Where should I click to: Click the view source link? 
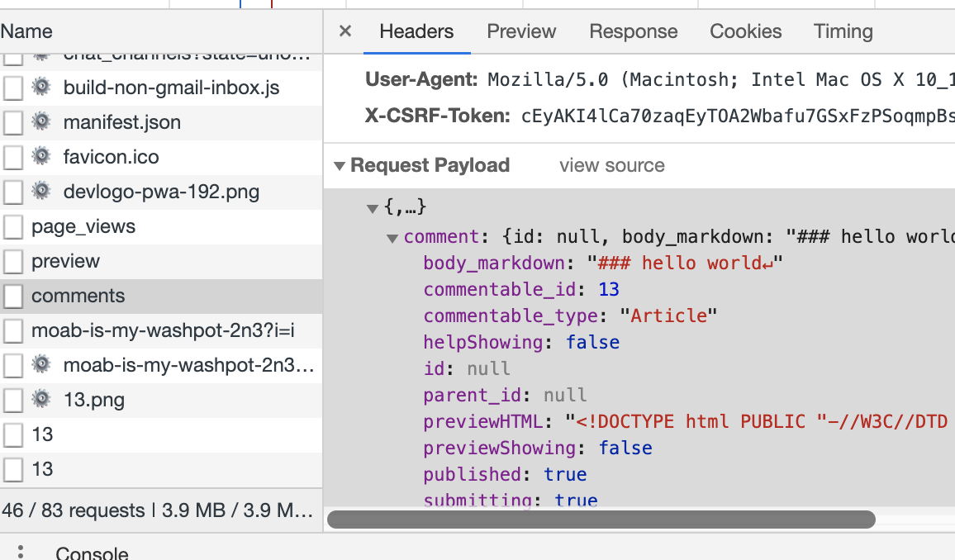coord(612,165)
